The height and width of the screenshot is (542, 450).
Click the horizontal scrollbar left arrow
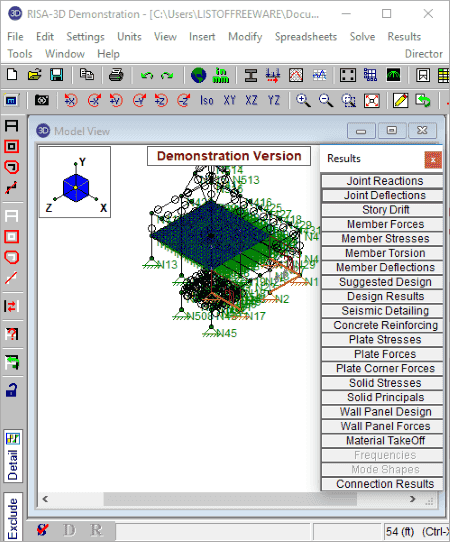click(45, 499)
